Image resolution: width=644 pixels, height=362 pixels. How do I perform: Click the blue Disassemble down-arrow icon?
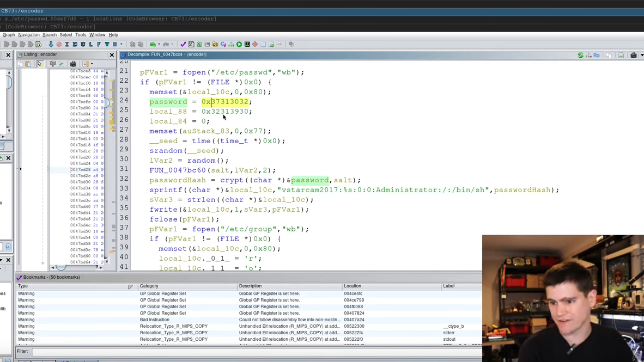pyautogui.click(x=51, y=45)
